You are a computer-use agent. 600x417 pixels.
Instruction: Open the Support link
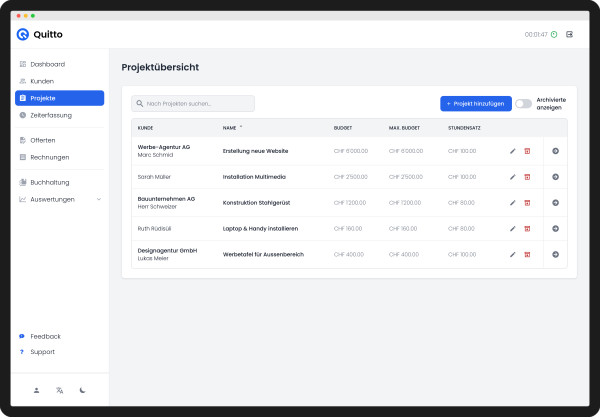(x=42, y=352)
